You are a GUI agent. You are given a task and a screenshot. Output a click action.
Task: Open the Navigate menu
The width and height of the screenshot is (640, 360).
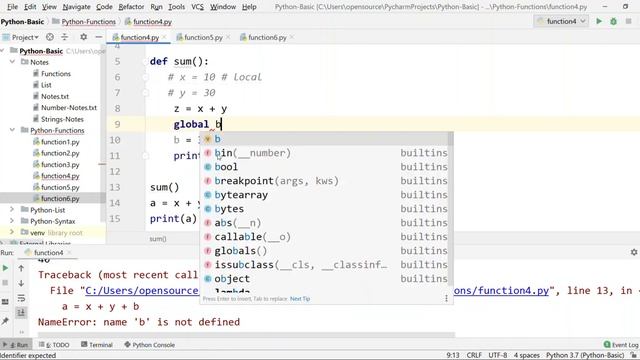coord(77,7)
